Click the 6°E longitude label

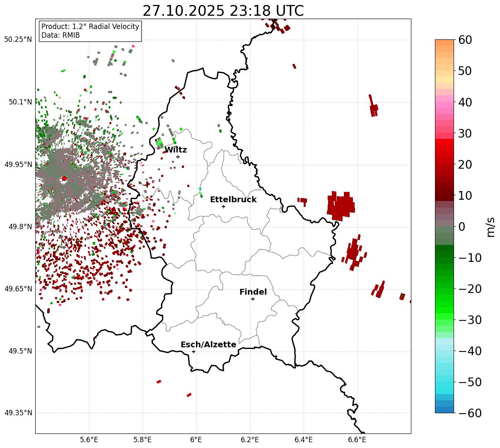pyautogui.click(x=196, y=439)
